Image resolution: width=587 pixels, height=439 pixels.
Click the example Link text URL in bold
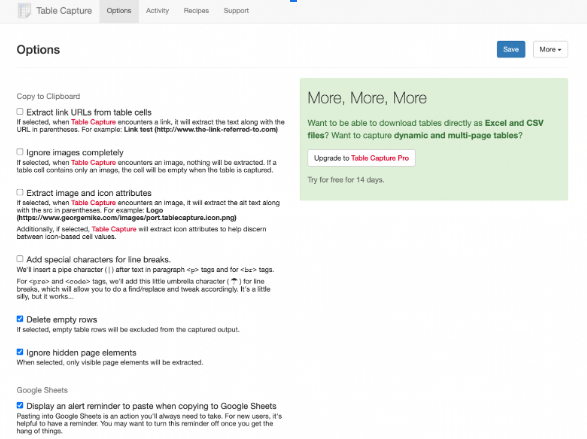(201, 130)
